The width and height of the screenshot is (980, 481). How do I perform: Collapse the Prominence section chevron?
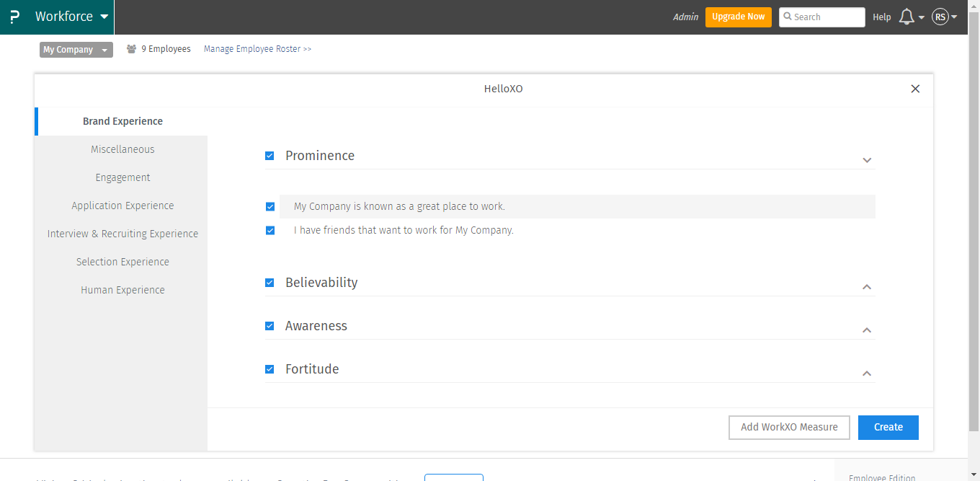click(867, 160)
